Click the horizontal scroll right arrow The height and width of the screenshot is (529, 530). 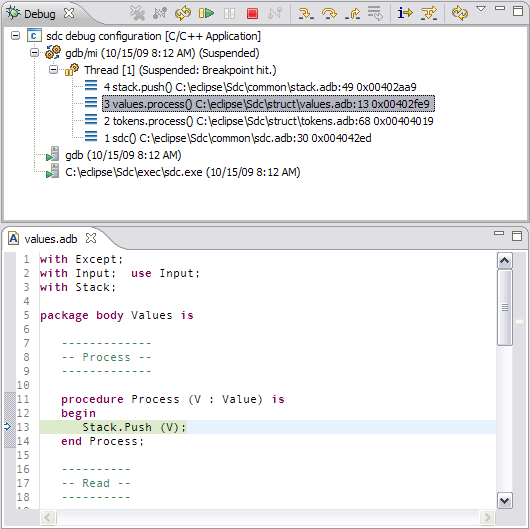[487, 518]
